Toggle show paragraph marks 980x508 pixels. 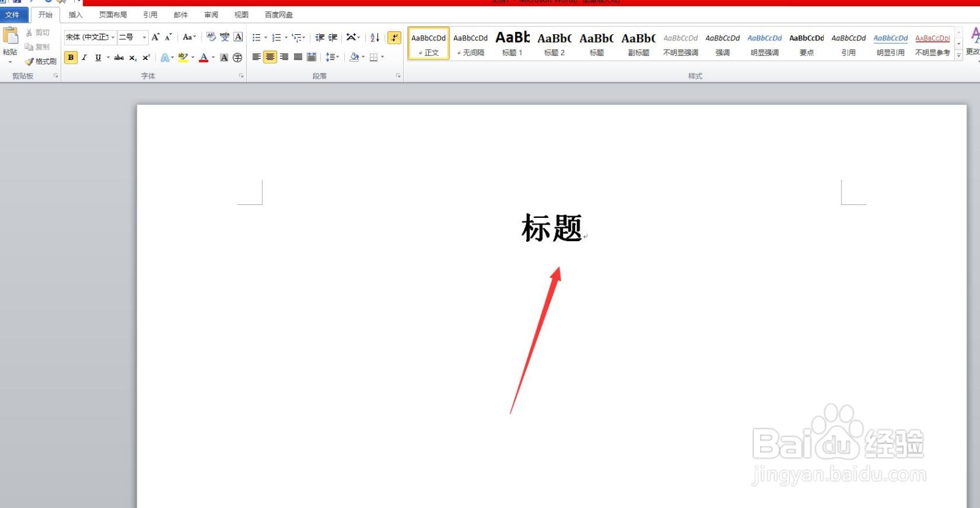pos(394,38)
